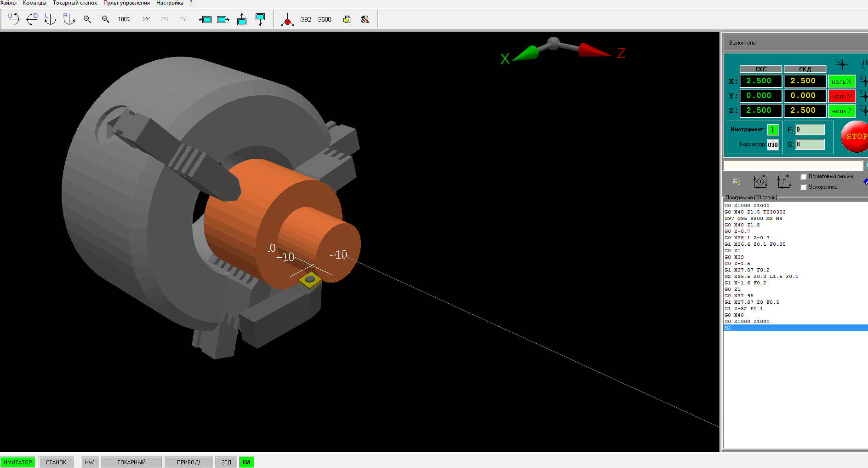868x468 pixels.
Task: Click the ТОКАРНЫЙ status button
Action: tap(131, 462)
